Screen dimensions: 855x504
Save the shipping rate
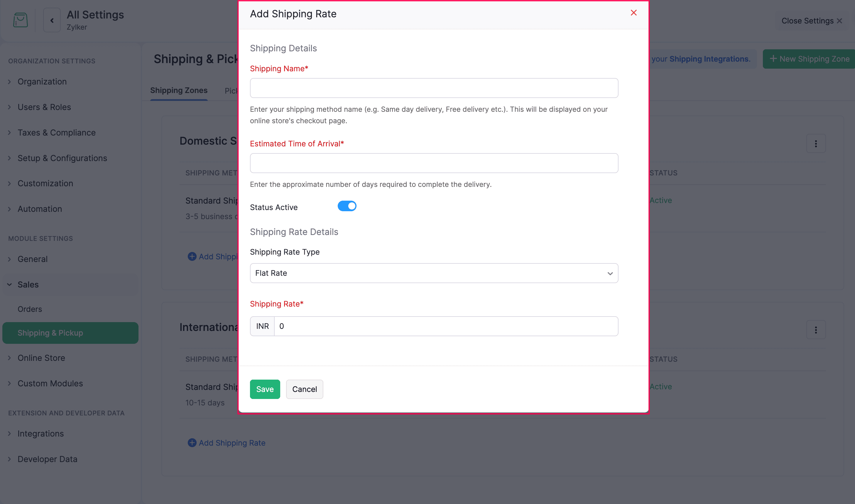[x=265, y=389]
